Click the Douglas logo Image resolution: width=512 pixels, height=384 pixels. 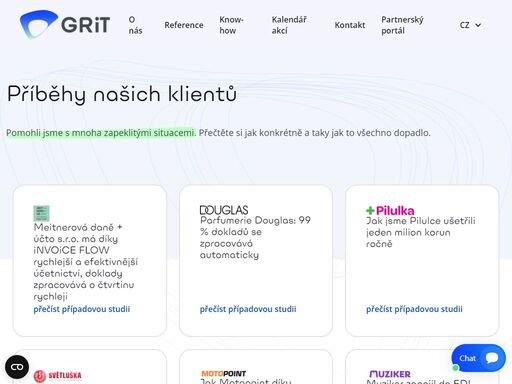point(224,210)
